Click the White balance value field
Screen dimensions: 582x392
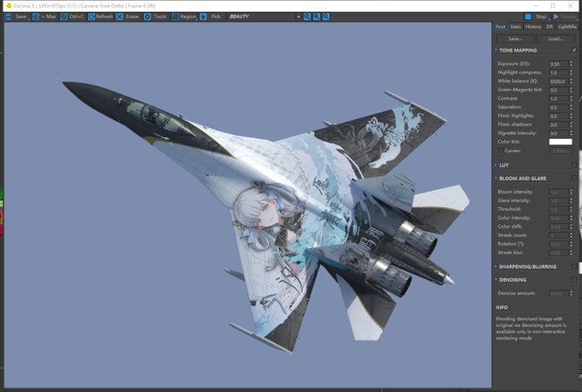click(x=559, y=81)
